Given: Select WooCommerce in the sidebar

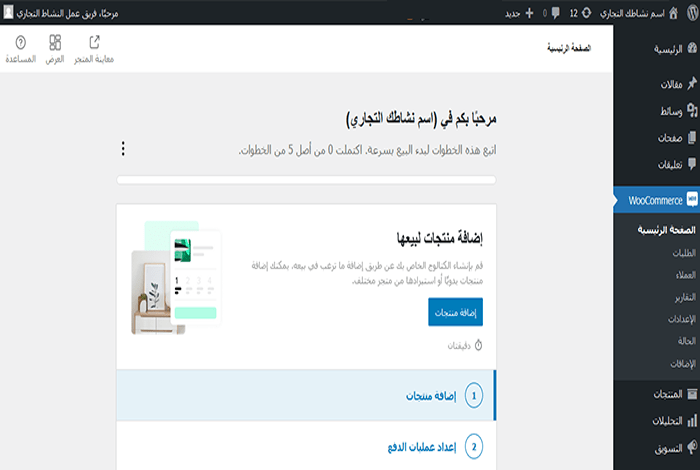Looking at the screenshot, I should click(657, 200).
